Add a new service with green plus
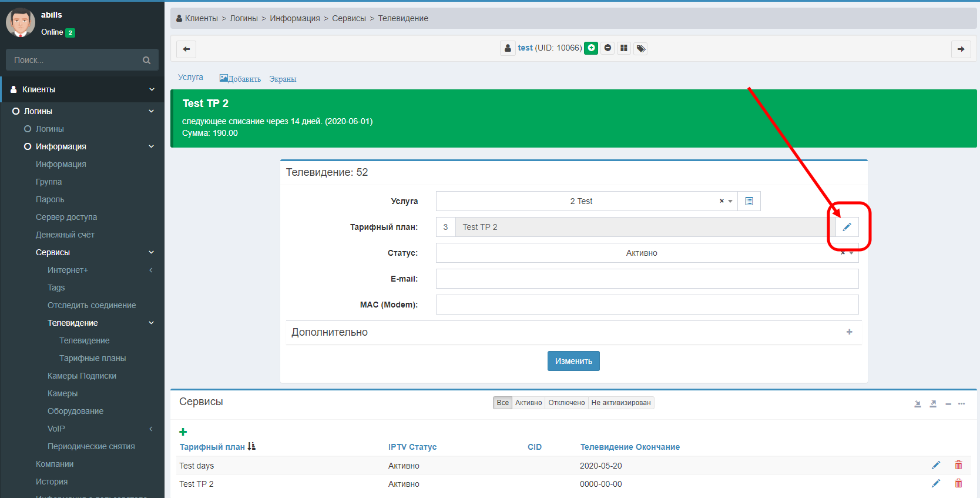 pyautogui.click(x=183, y=432)
